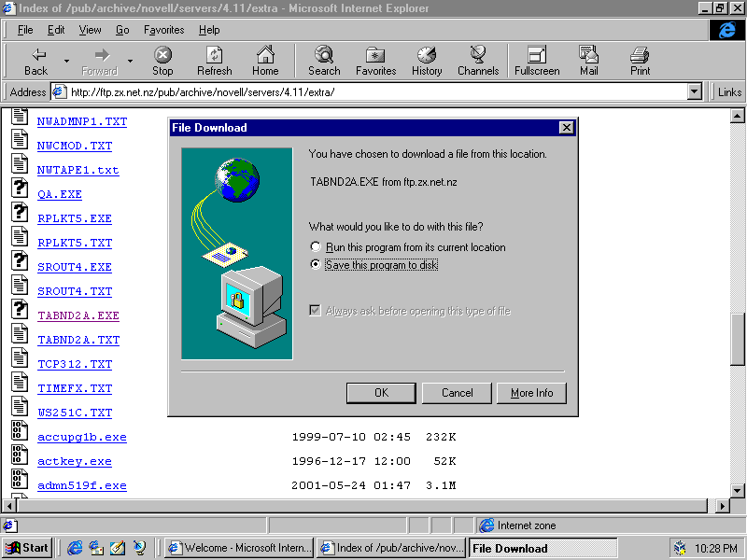747x560 pixels.
Task: Open the TCP312.TXT link
Action: [75, 364]
